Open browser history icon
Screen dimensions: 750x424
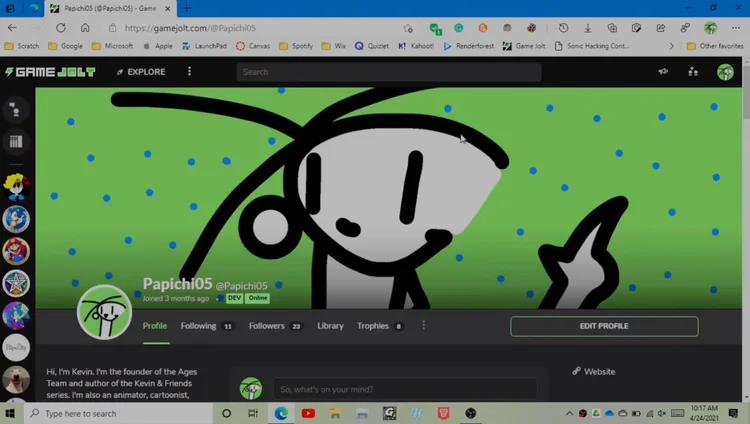point(563,28)
